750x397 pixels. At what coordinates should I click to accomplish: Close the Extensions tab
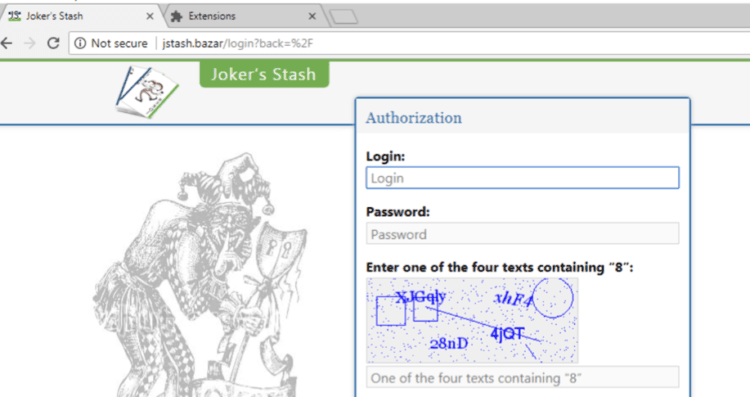point(312,16)
